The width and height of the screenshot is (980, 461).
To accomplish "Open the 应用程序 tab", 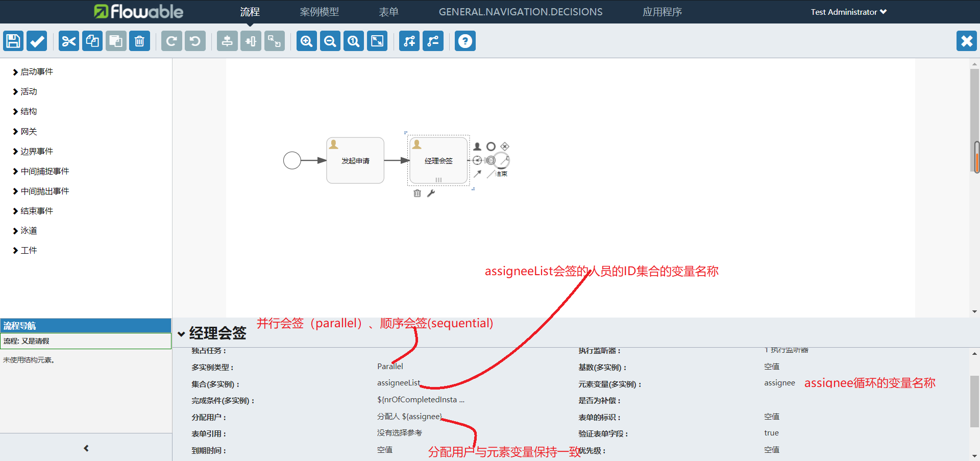I will click(x=663, y=12).
